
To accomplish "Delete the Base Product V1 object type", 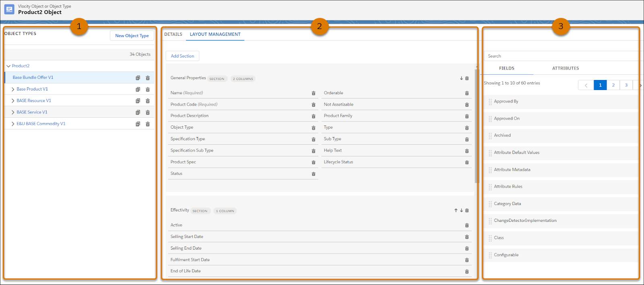I will [x=148, y=89].
